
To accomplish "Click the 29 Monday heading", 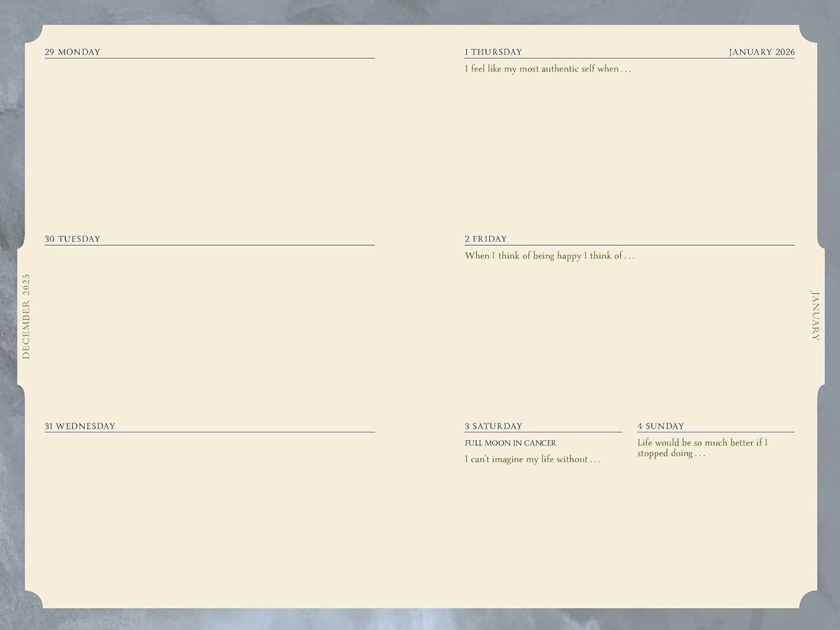I will pos(72,52).
